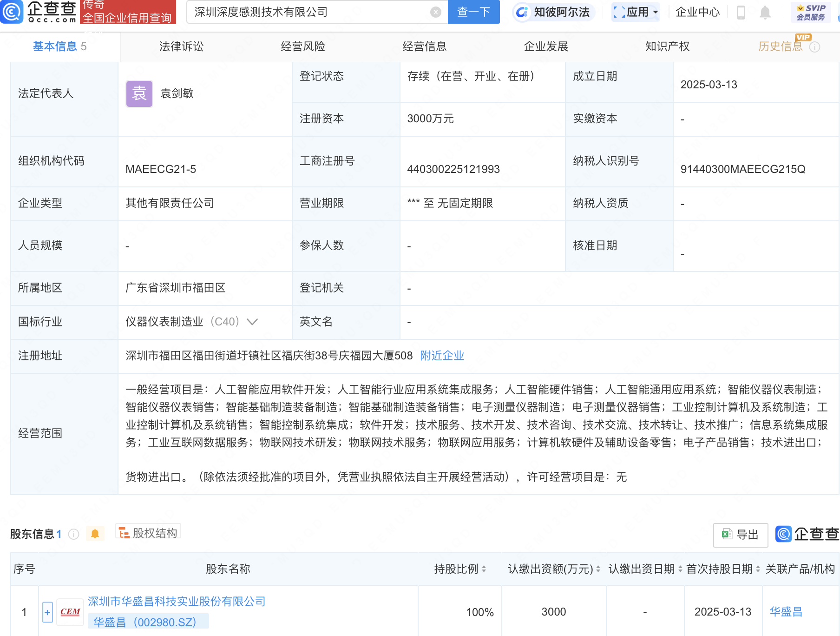
Task: Switch to 知识产权 tab
Action: pos(667,46)
